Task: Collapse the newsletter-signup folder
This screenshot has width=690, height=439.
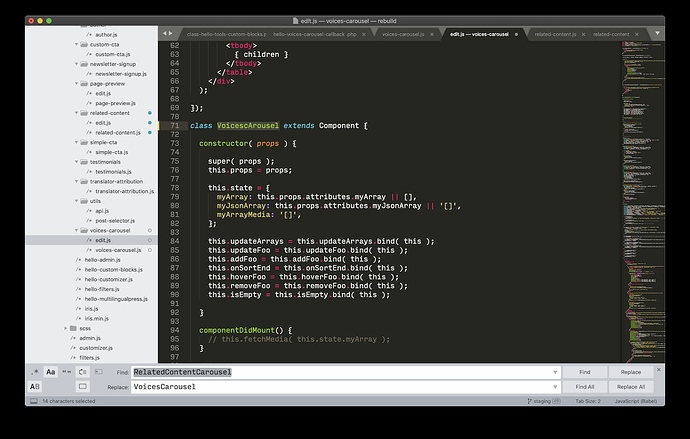Action: click(x=77, y=64)
